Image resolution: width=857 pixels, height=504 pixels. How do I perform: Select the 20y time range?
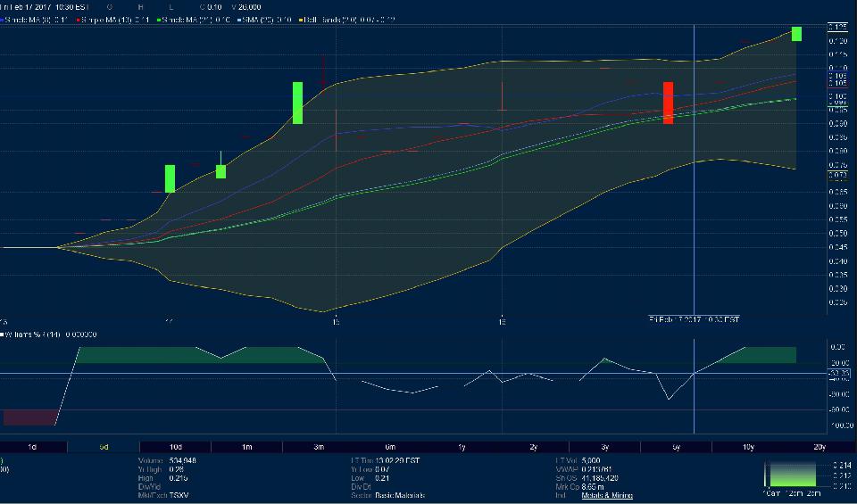pyautogui.click(x=820, y=446)
